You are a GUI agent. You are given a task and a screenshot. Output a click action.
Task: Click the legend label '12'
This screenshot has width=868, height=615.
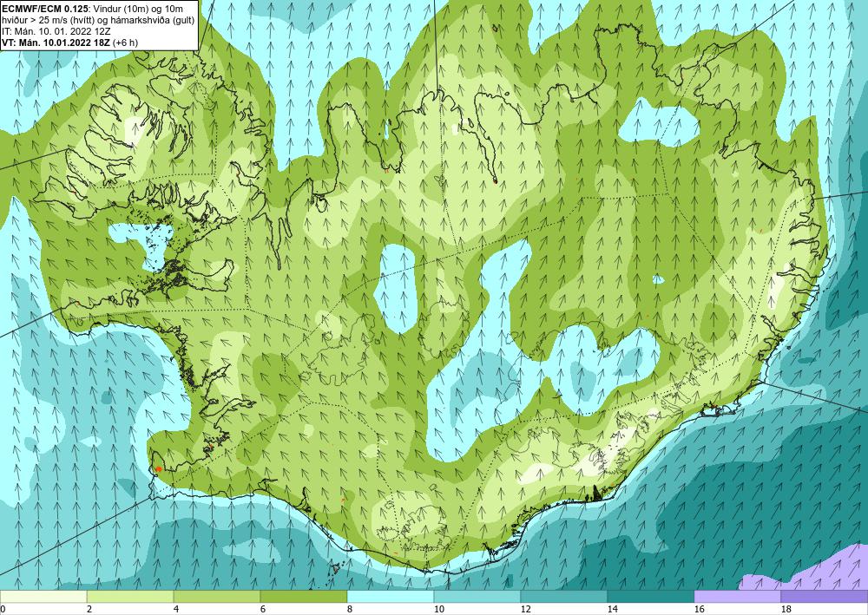coord(525,610)
